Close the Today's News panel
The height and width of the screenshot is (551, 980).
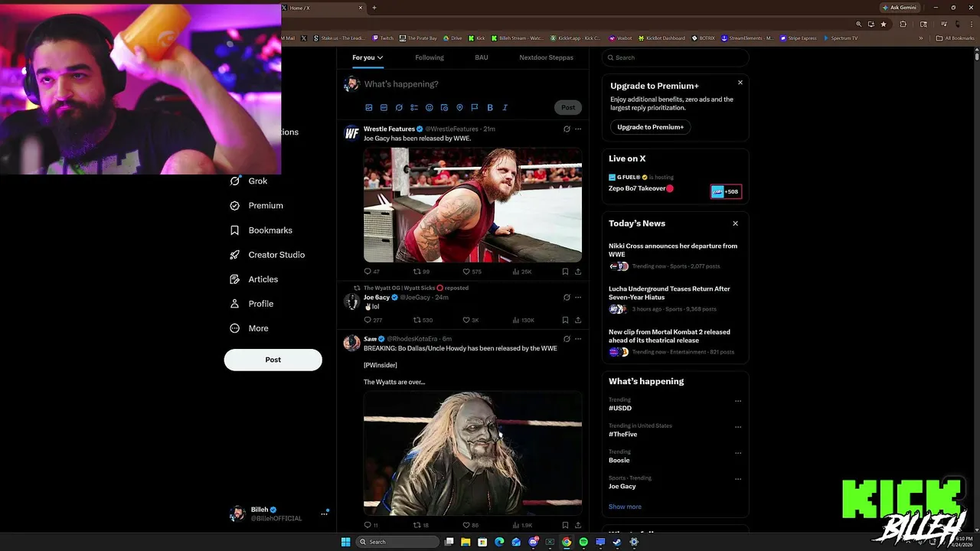click(736, 223)
